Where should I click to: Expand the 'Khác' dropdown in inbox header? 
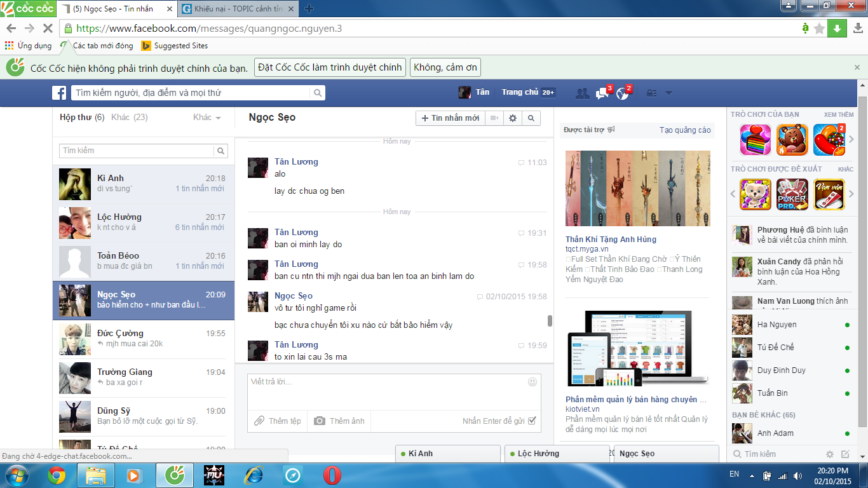(x=207, y=118)
